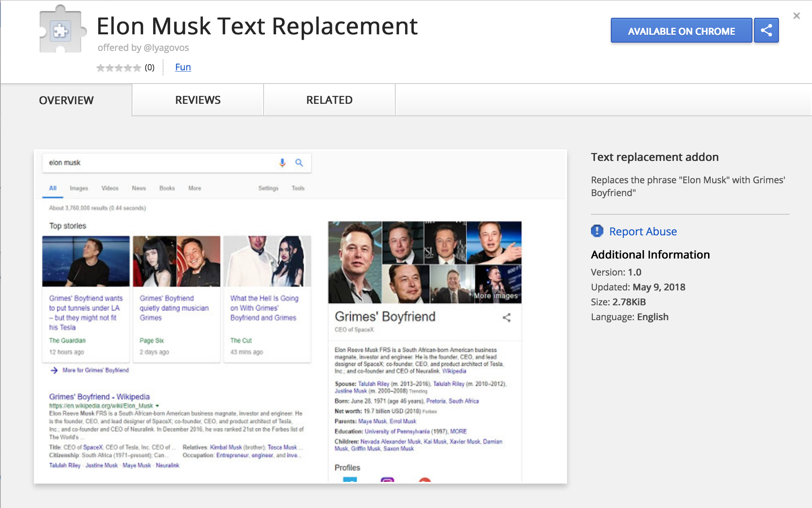Click the magnifying glass search icon
This screenshot has height=508, width=812.
click(299, 163)
